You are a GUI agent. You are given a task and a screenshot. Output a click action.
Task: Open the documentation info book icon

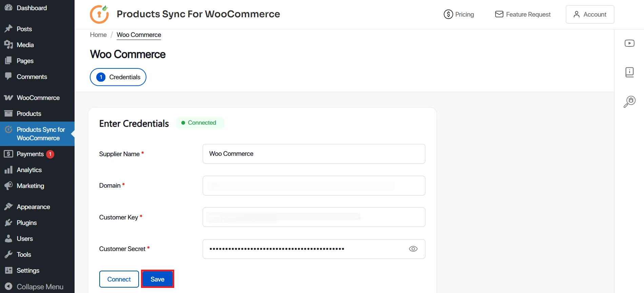[x=629, y=72]
